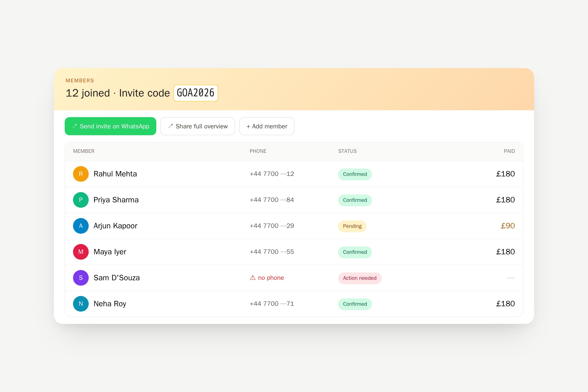The height and width of the screenshot is (392, 588).
Task: Click phone number ending in 55
Action: tap(272, 252)
